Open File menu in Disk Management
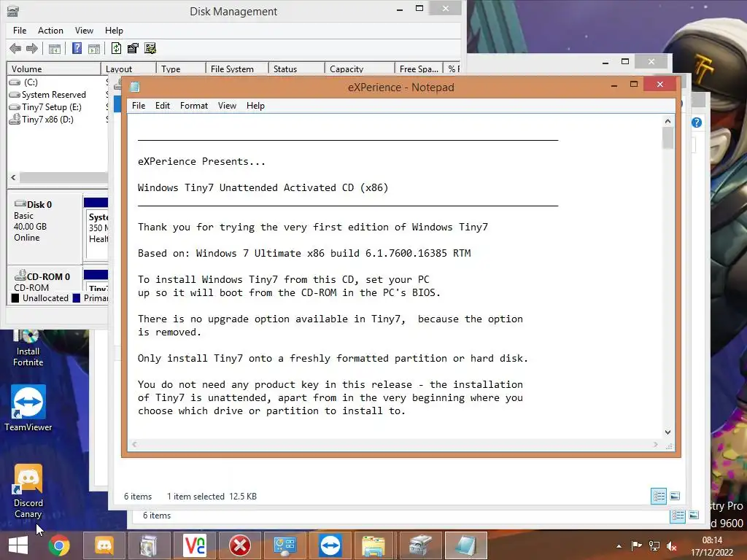 click(20, 31)
